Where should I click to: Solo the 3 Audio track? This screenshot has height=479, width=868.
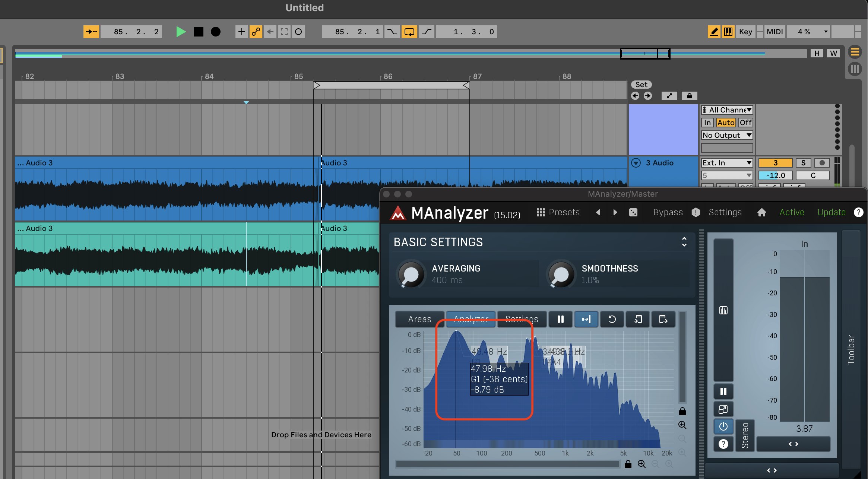coord(803,163)
